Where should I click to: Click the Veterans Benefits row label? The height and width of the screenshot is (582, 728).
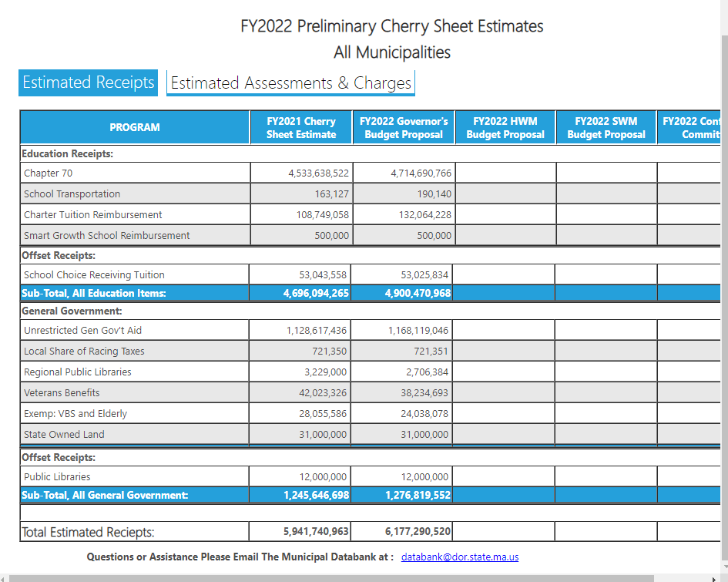[62, 393]
